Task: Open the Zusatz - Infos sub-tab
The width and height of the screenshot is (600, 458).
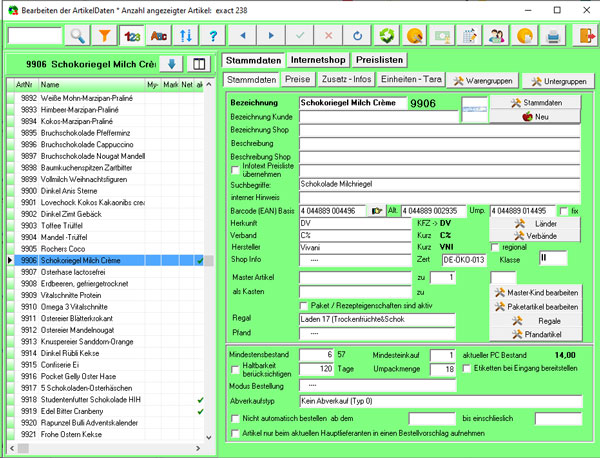Action: (346, 79)
